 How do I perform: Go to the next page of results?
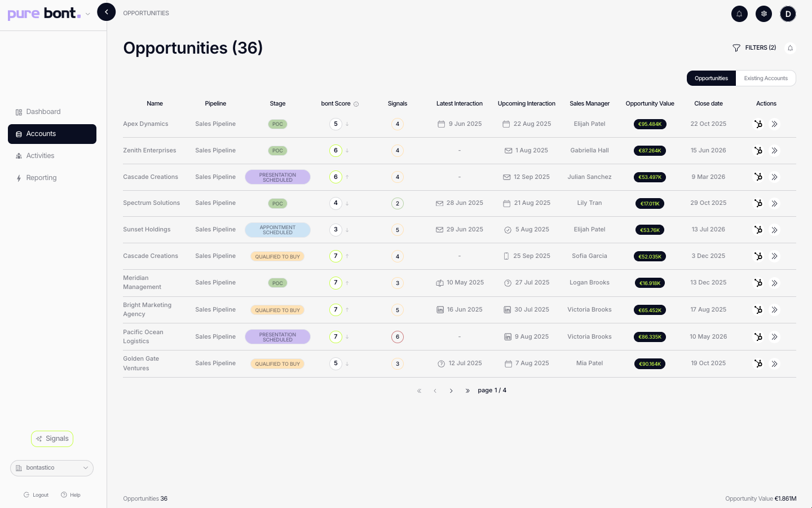click(x=451, y=391)
